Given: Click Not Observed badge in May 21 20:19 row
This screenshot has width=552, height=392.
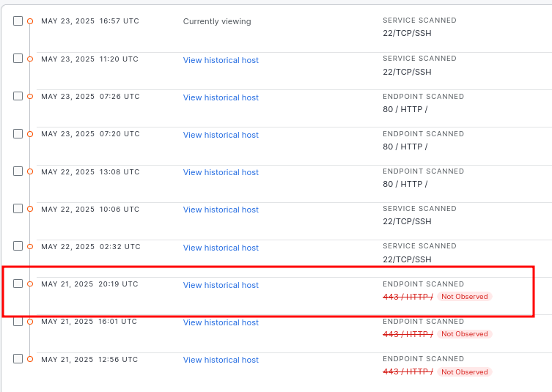Looking at the screenshot, I should pos(464,297).
